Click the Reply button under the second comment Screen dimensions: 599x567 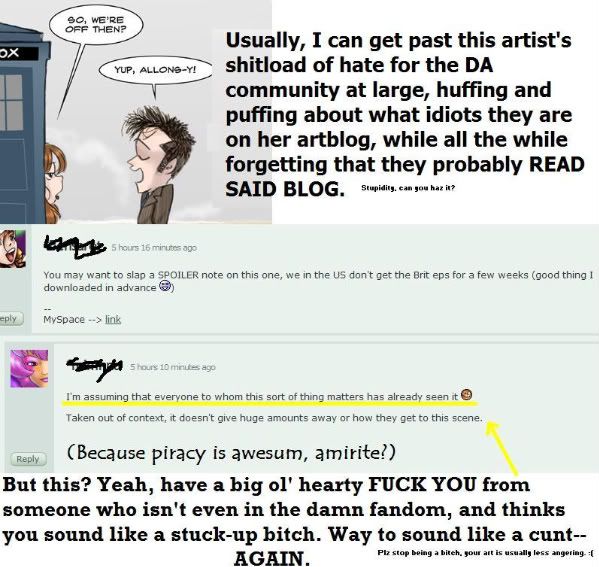coord(29,459)
